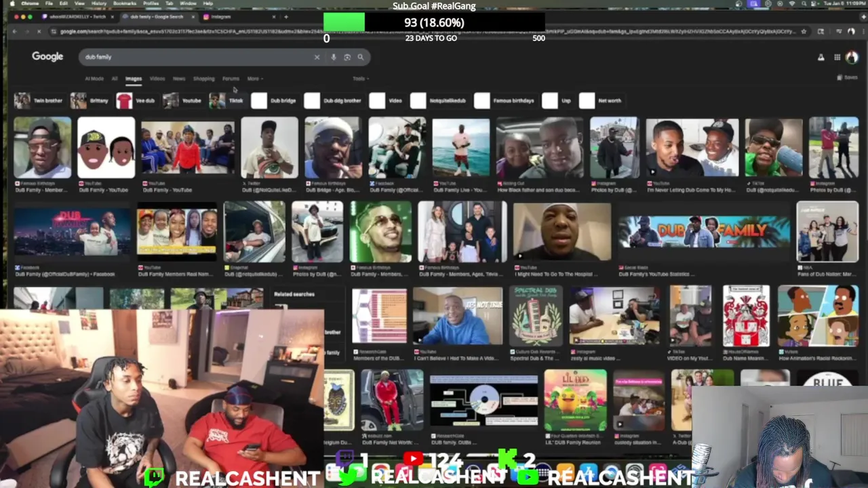This screenshot has height=488, width=868.
Task: Filter by Dub ddg brother chip
Action: click(333, 100)
